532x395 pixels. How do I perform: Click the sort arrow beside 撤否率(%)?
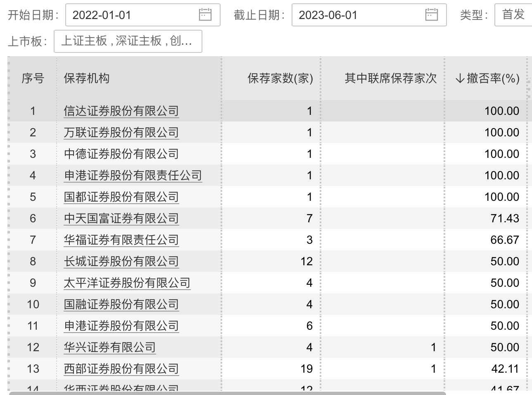460,79
